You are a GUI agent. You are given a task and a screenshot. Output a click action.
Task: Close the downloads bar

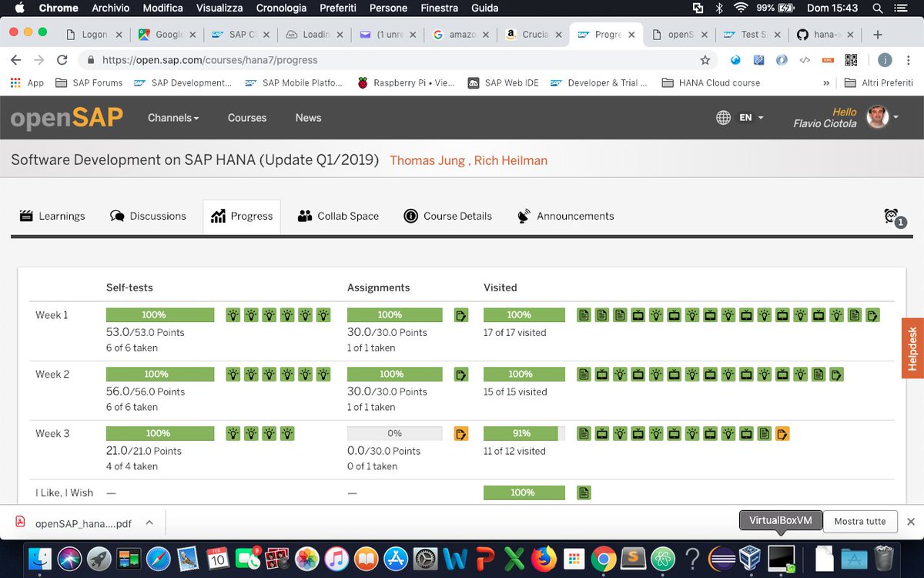coord(910,522)
